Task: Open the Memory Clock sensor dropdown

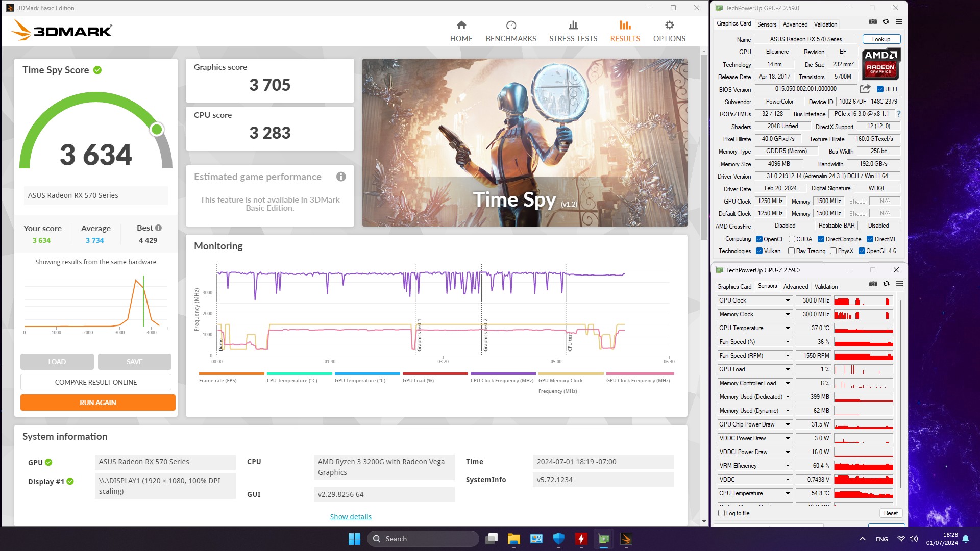Action: coord(788,314)
